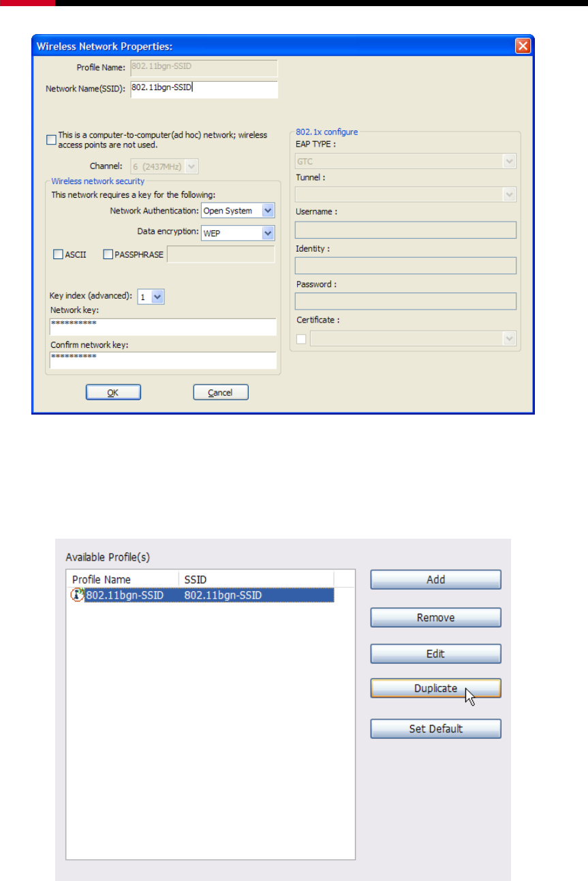Click the Add profile button
Viewport: 588px width, 881px height.
click(x=436, y=580)
